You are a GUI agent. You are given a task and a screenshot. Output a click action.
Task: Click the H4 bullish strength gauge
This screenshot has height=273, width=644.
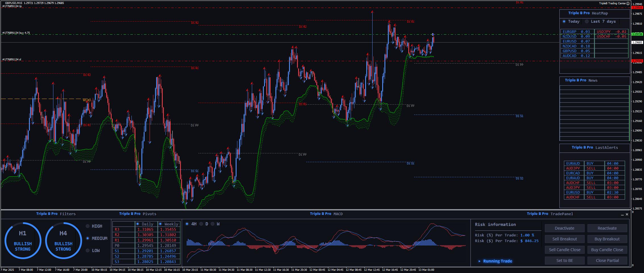63,241
